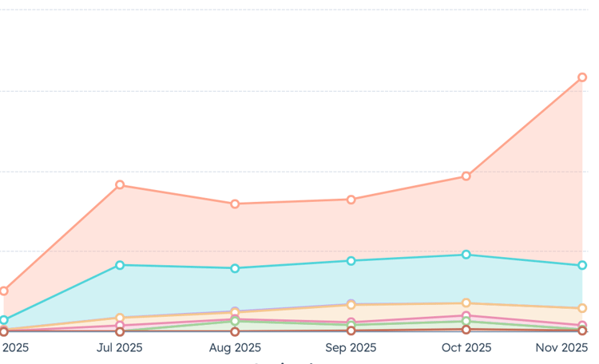599x364 pixels.
Task: Click the Jul 2025 x-axis label
Action: [x=120, y=348]
